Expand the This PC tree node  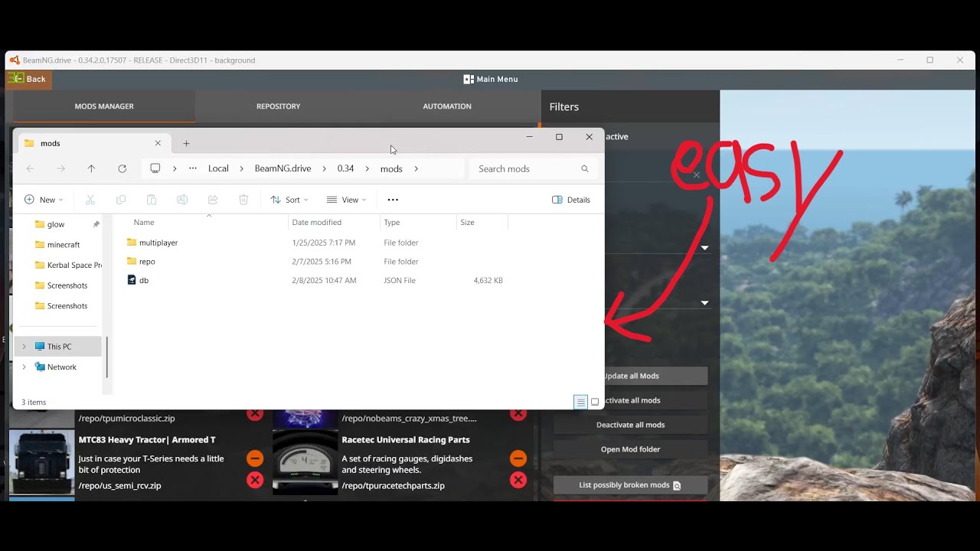point(24,347)
